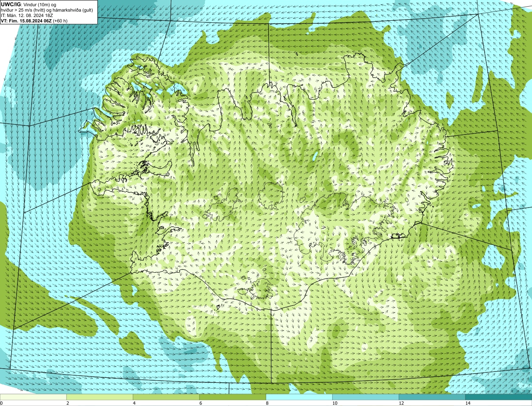Screen dimensions: 532x406
Task: Click the legend label "10"
Action: click(x=335, y=403)
